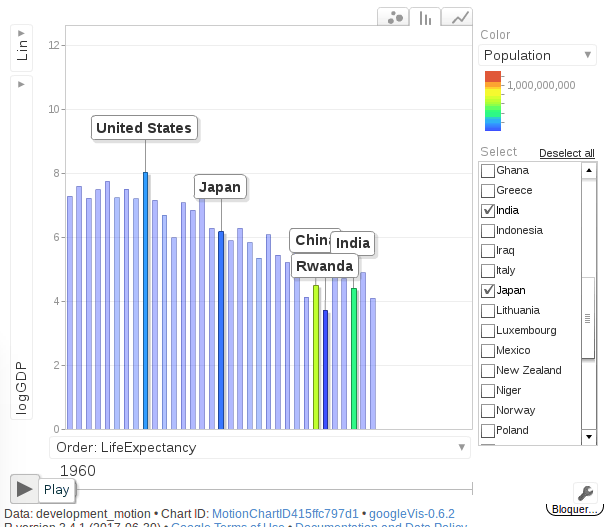Click the population color gradient legend
This screenshot has height=527, width=615.
click(492, 101)
